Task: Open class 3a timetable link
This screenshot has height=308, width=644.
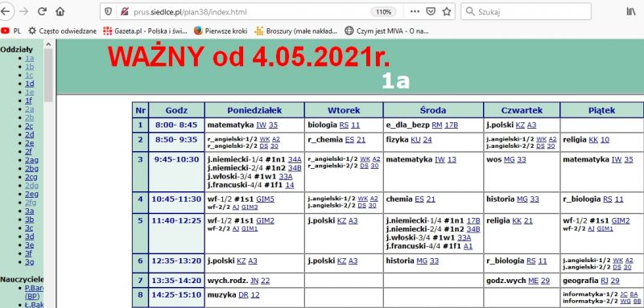Action: [x=29, y=211]
